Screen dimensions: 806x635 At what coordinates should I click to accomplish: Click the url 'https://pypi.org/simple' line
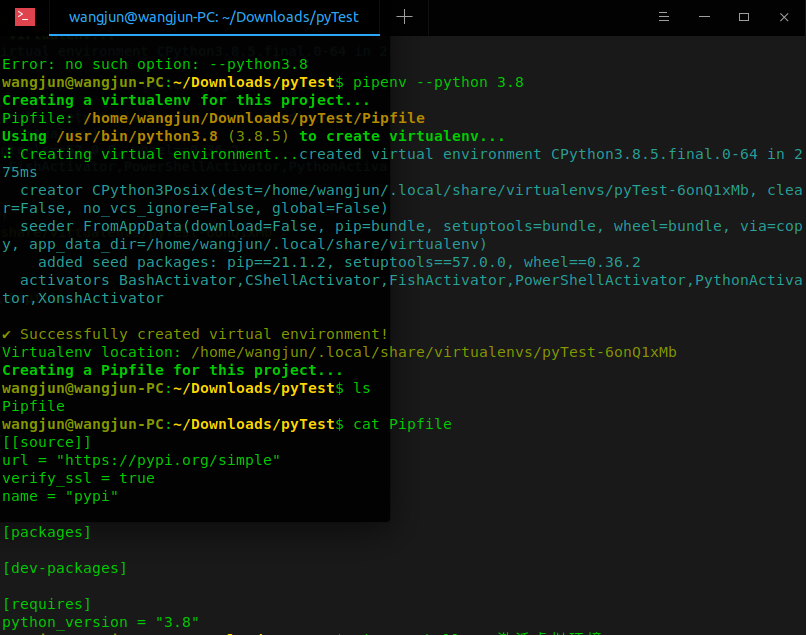141,460
